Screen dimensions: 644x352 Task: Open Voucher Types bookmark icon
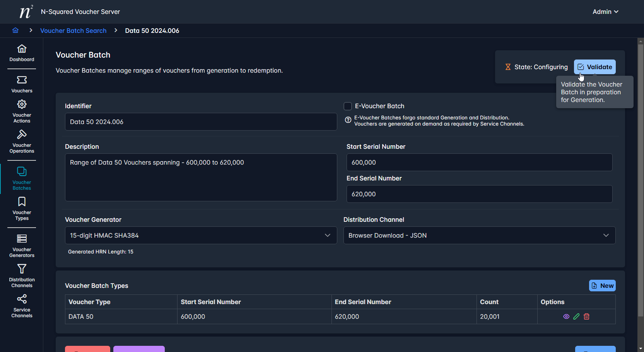click(22, 202)
